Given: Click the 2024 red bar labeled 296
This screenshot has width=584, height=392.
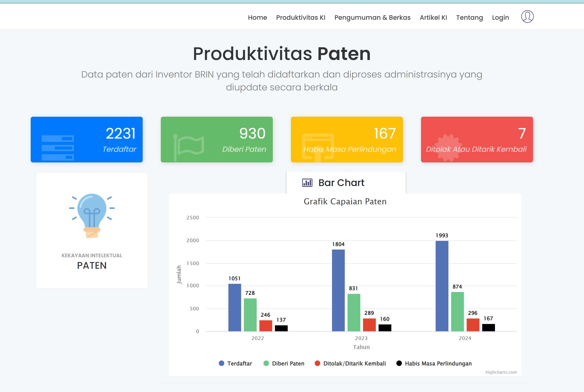Looking at the screenshot, I should [473, 325].
